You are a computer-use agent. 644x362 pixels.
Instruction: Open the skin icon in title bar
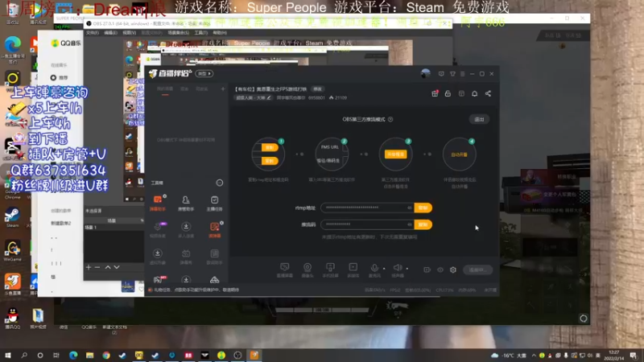[452, 74]
